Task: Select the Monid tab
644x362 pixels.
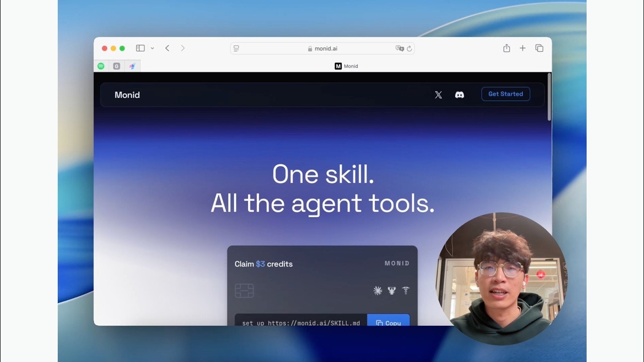Action: [x=346, y=66]
